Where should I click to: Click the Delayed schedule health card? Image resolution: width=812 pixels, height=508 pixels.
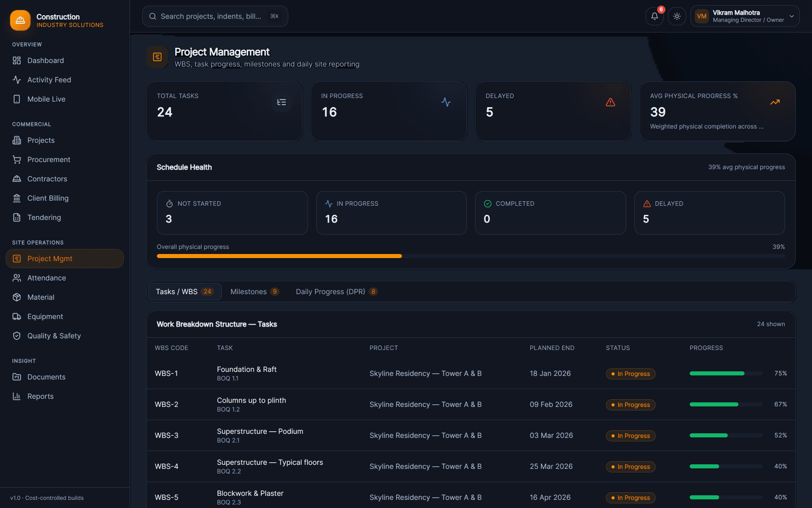(709, 213)
